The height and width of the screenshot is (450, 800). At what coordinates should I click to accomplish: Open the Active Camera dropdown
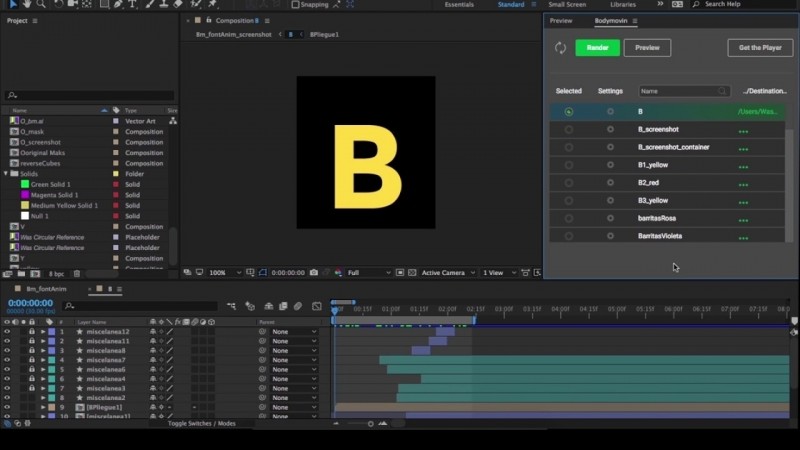tap(448, 273)
